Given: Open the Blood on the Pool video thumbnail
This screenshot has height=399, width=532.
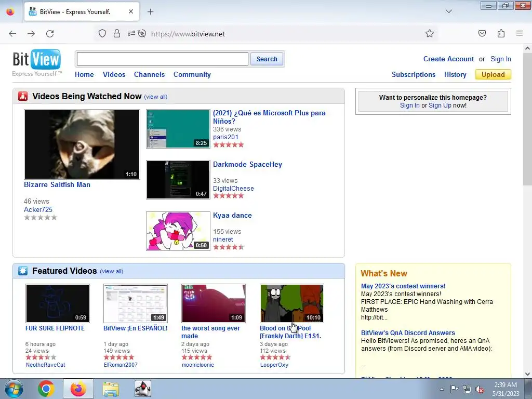Looking at the screenshot, I should pyautogui.click(x=292, y=303).
